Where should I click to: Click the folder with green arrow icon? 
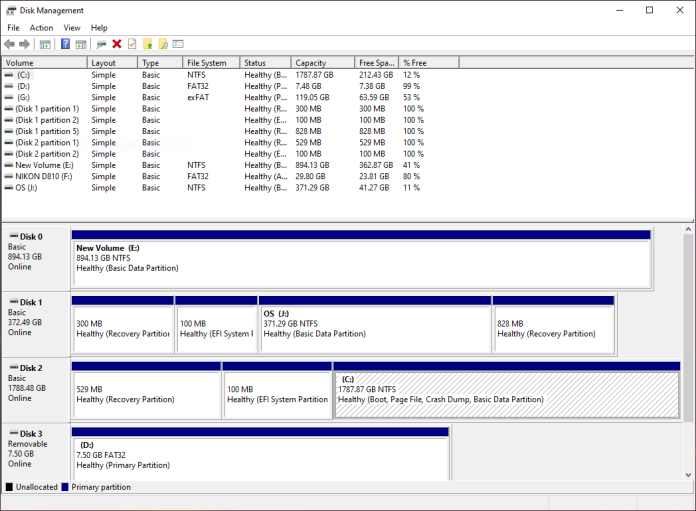(147, 44)
